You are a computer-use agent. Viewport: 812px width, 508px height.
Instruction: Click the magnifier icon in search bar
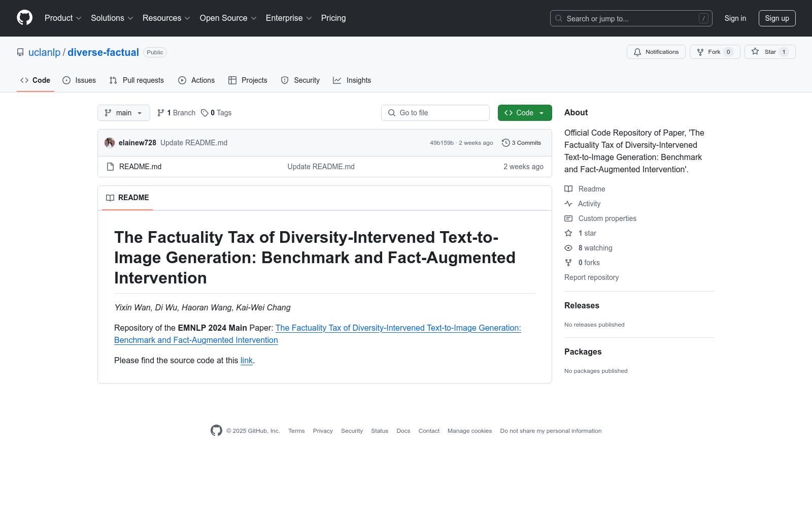(x=559, y=18)
